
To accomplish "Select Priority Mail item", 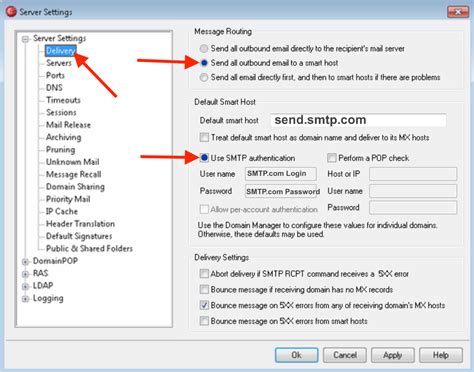I will pos(68,199).
